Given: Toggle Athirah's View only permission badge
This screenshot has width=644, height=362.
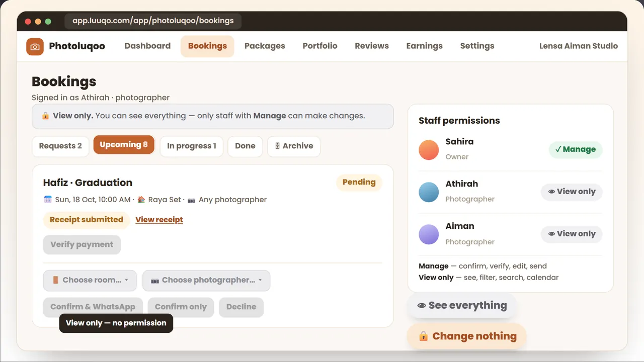Looking at the screenshot, I should click(x=572, y=192).
